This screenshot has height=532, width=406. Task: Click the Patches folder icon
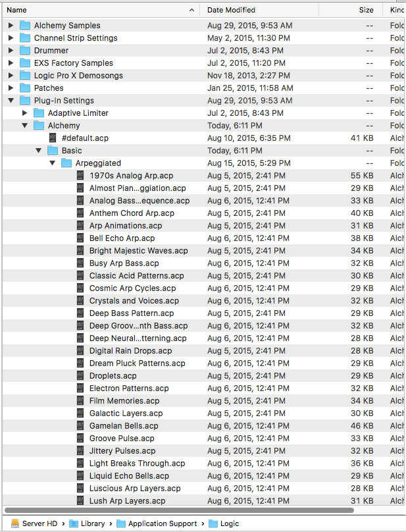click(25, 88)
